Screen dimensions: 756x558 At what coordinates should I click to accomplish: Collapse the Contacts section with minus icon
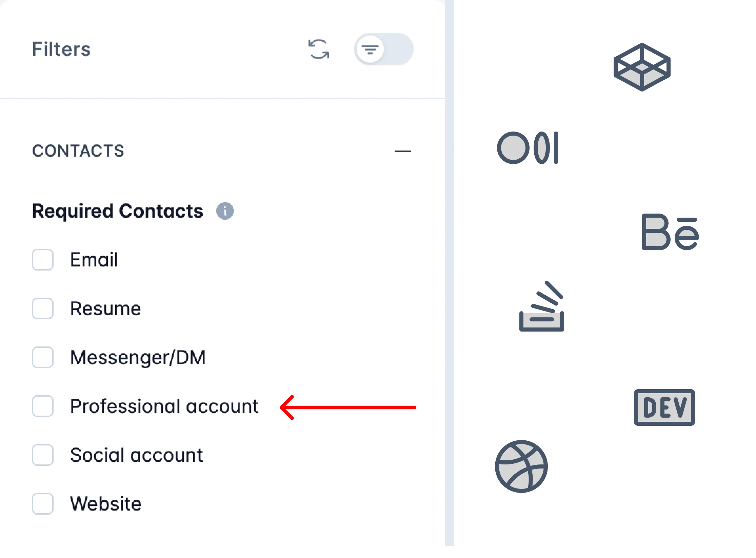click(x=402, y=151)
